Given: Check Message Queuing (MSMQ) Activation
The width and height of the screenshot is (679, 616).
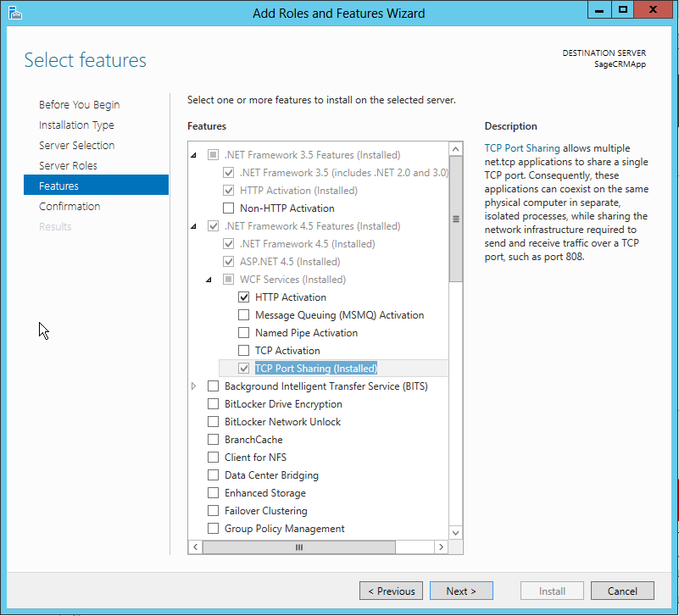Looking at the screenshot, I should tap(244, 315).
